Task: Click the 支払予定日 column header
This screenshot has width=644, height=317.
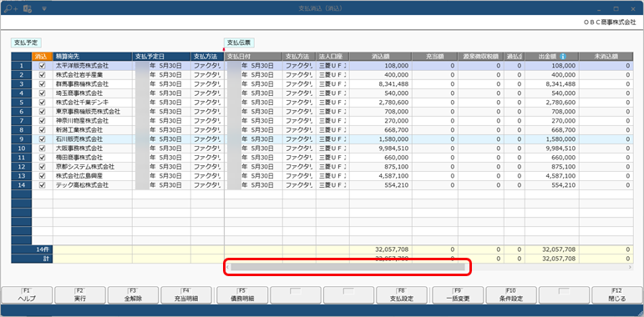Action: (x=161, y=56)
